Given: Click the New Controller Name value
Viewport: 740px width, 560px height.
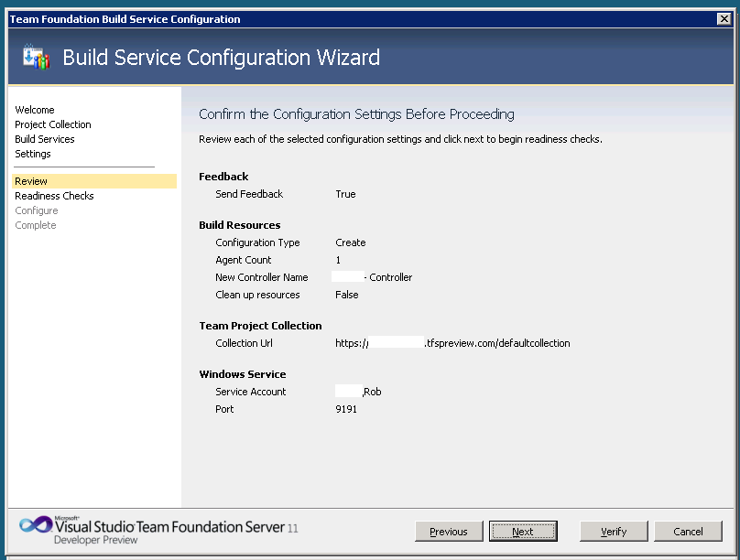Looking at the screenshot, I should pos(374,277).
